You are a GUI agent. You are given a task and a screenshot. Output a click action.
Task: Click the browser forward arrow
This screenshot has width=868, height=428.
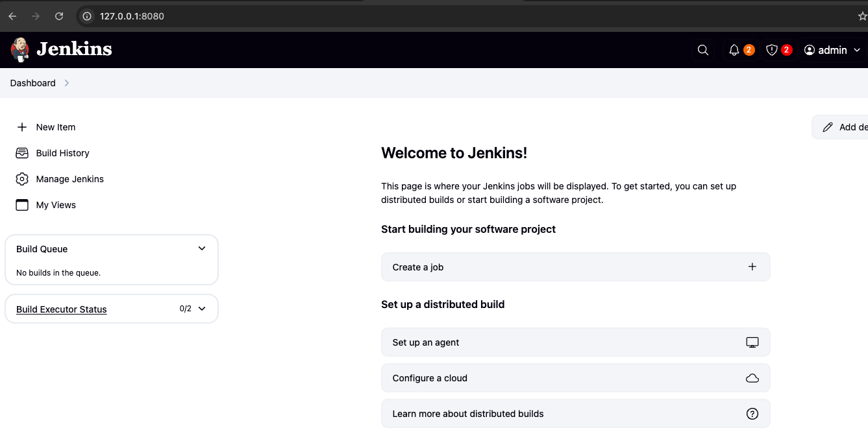coord(36,16)
